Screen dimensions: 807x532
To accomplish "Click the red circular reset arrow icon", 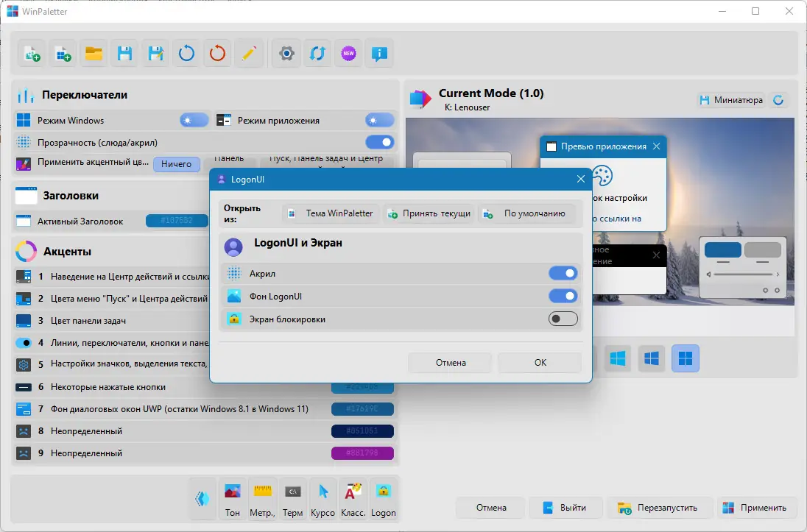I will [x=217, y=54].
